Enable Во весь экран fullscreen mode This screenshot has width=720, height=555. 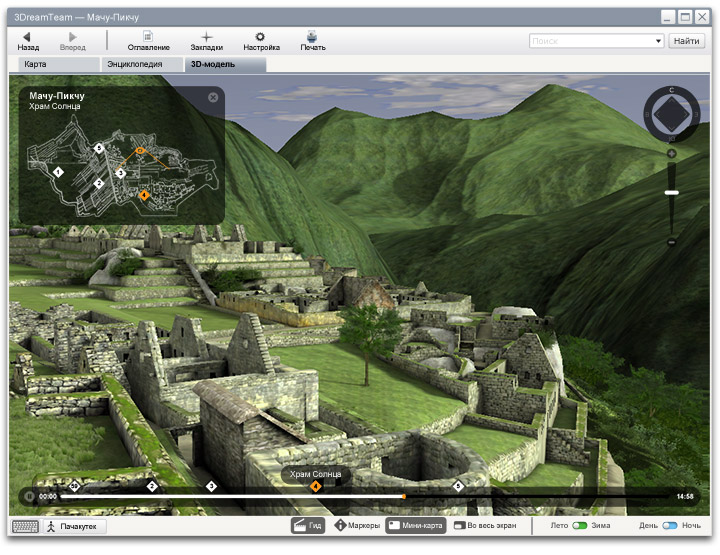(487, 525)
